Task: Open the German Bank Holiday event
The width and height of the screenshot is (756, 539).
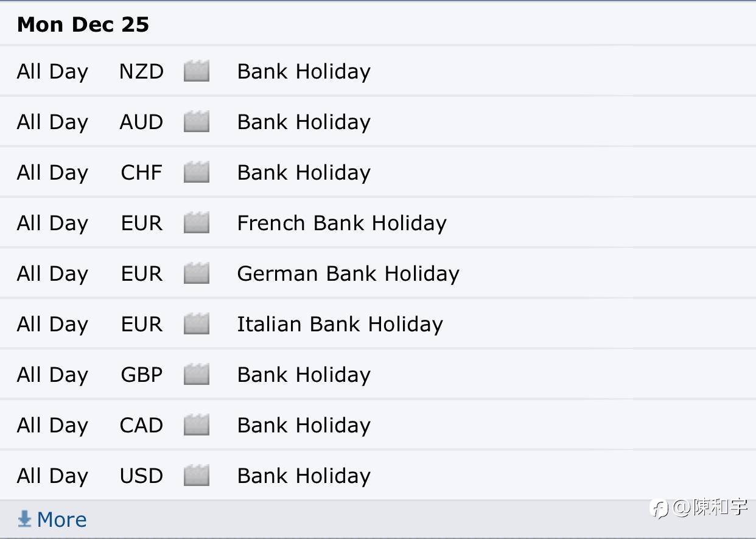Action: click(x=348, y=273)
